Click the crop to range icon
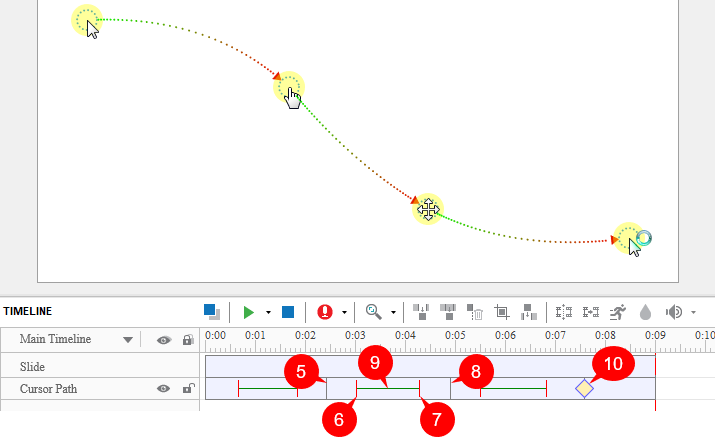The width and height of the screenshot is (715, 440). pos(502,312)
